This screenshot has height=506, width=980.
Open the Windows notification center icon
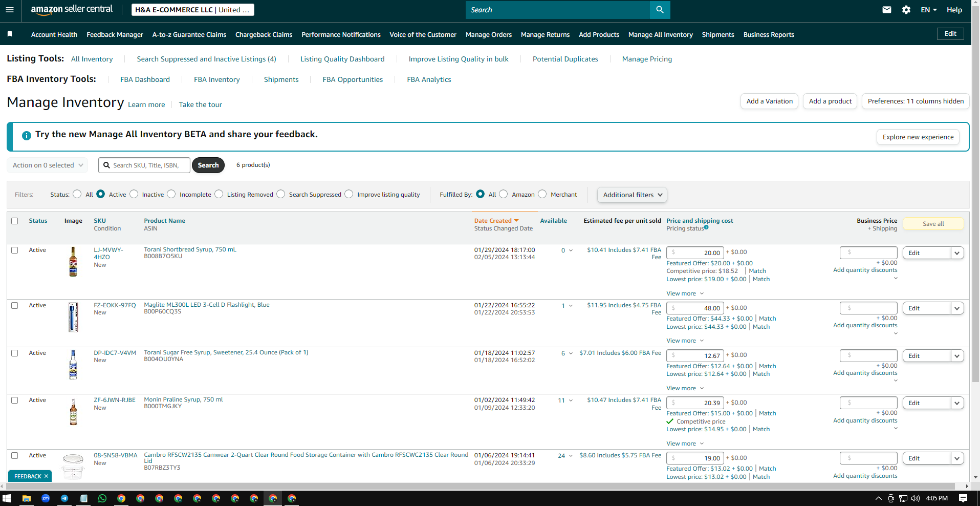(x=963, y=498)
